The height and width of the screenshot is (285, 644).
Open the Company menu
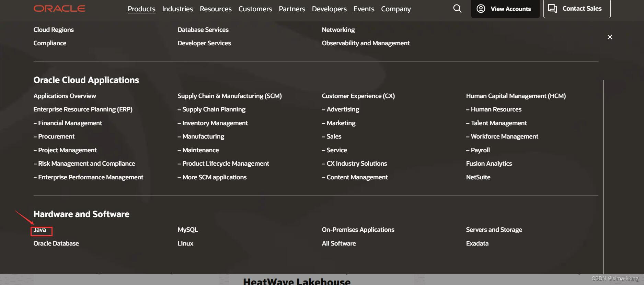[x=396, y=9]
